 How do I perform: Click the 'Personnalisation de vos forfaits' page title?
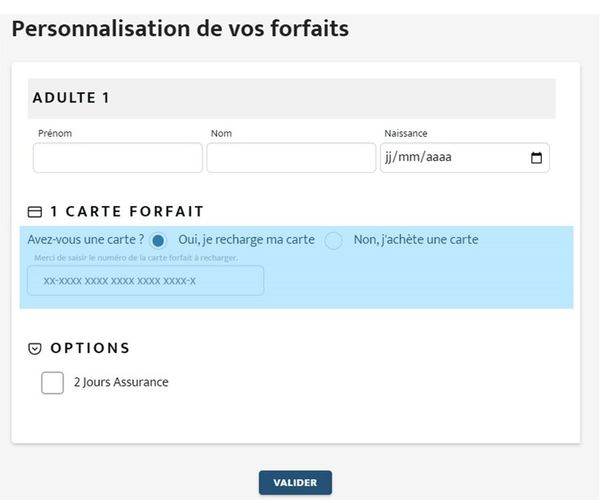point(180,28)
